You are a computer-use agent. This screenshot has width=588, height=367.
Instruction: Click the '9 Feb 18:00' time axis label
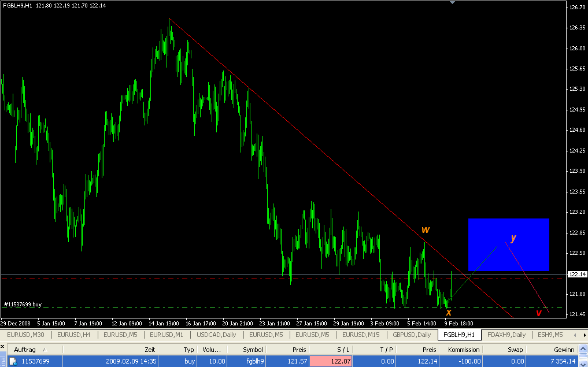point(459,323)
